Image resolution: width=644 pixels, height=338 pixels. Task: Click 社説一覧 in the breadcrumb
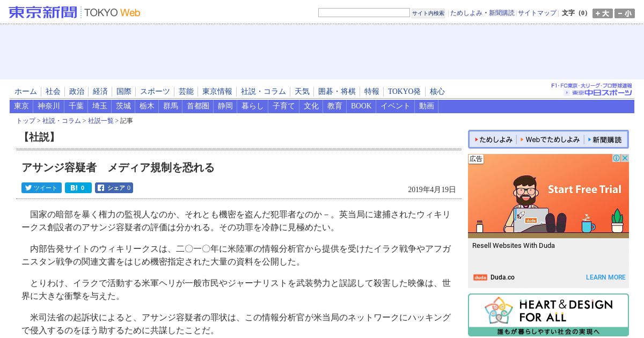tap(101, 121)
